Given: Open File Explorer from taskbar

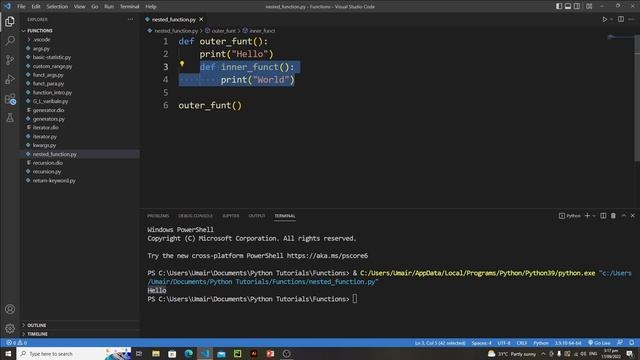Looking at the screenshot, I should click(156, 353).
